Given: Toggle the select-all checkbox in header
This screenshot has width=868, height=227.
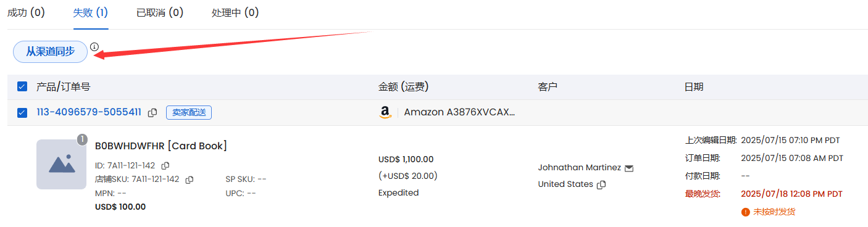Looking at the screenshot, I should 22,86.
